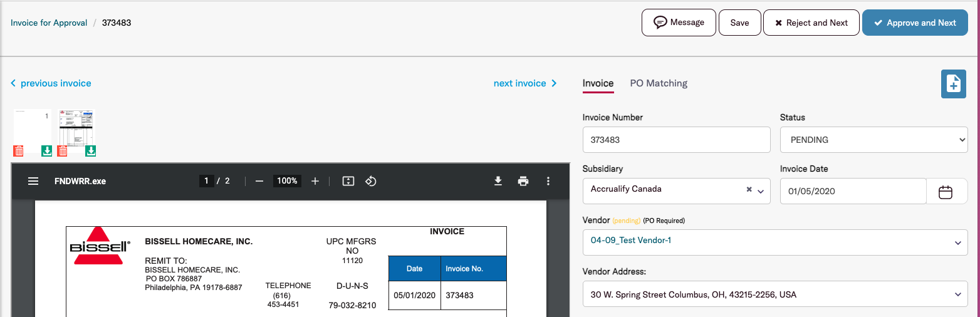Expand the Vendor Address dropdown

tap(957, 294)
